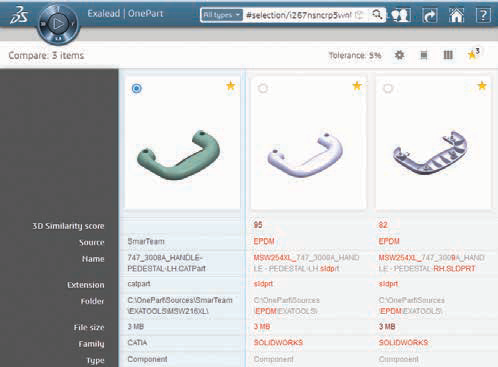Screen dimensions: 498x367
Task: Switch to columns view icon
Action: pos(448,55)
